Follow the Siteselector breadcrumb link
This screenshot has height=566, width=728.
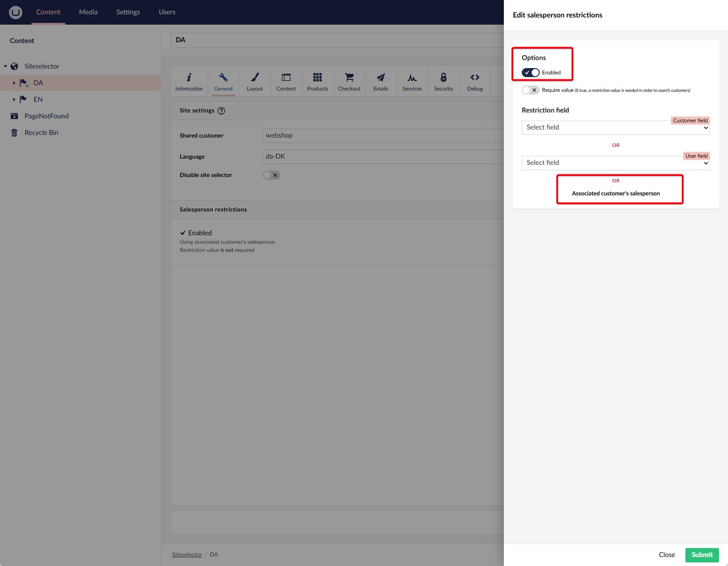click(x=187, y=555)
